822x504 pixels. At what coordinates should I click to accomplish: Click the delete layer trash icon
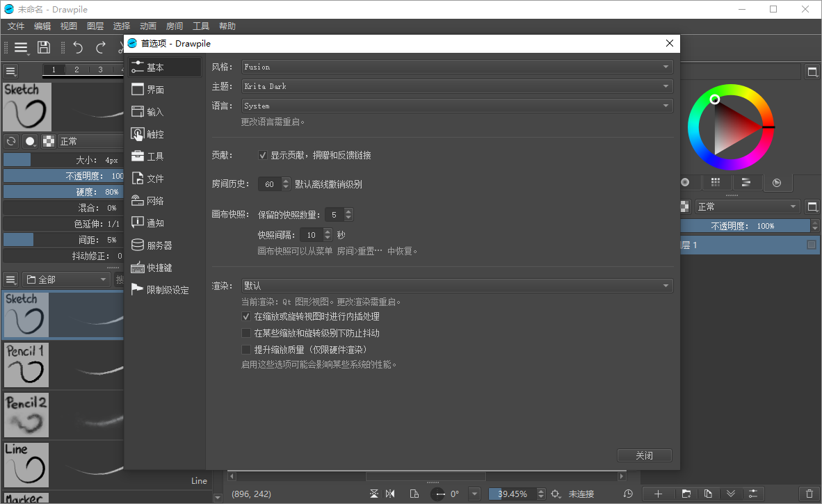click(x=809, y=494)
